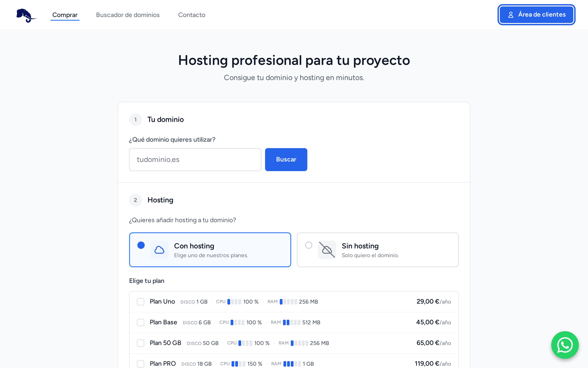Click the 65,00 €/año price
The height and width of the screenshot is (368, 588).
pyautogui.click(x=434, y=343)
